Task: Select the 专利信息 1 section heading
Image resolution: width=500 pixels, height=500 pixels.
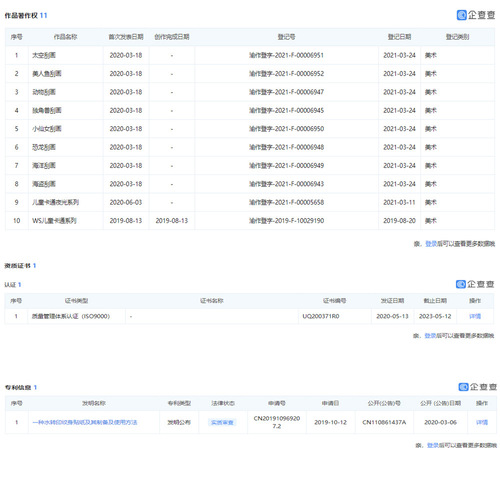Action: [21, 387]
